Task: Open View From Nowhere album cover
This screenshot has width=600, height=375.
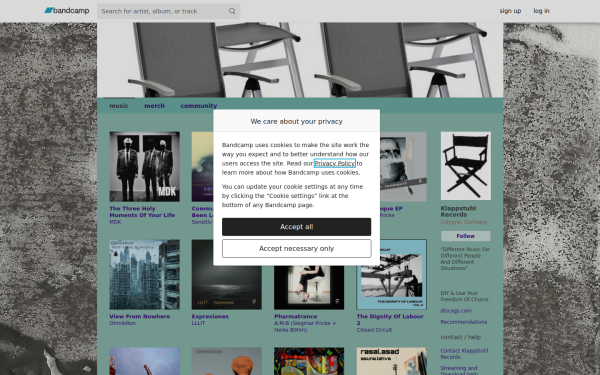Action: [x=145, y=275]
